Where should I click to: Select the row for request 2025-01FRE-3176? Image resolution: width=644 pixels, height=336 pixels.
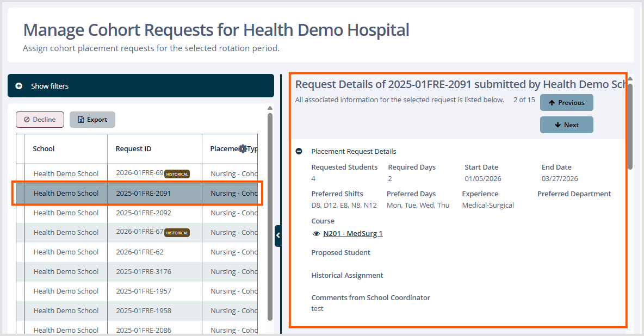tap(143, 272)
